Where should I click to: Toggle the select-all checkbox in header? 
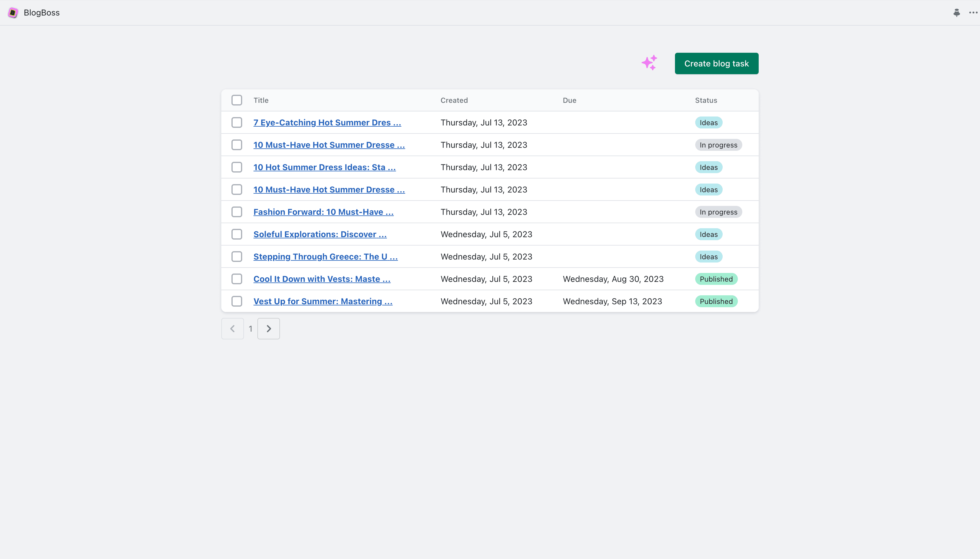[x=237, y=100]
